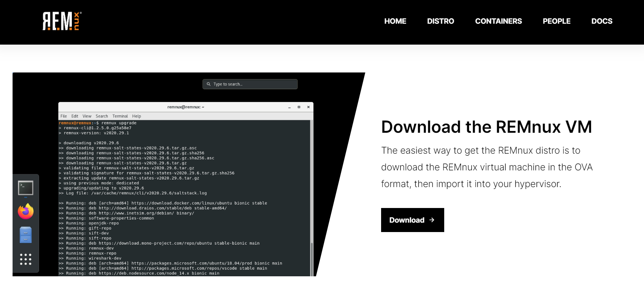The width and height of the screenshot is (644, 285).
Task: Minimize the remnux terminal window
Action: (289, 107)
